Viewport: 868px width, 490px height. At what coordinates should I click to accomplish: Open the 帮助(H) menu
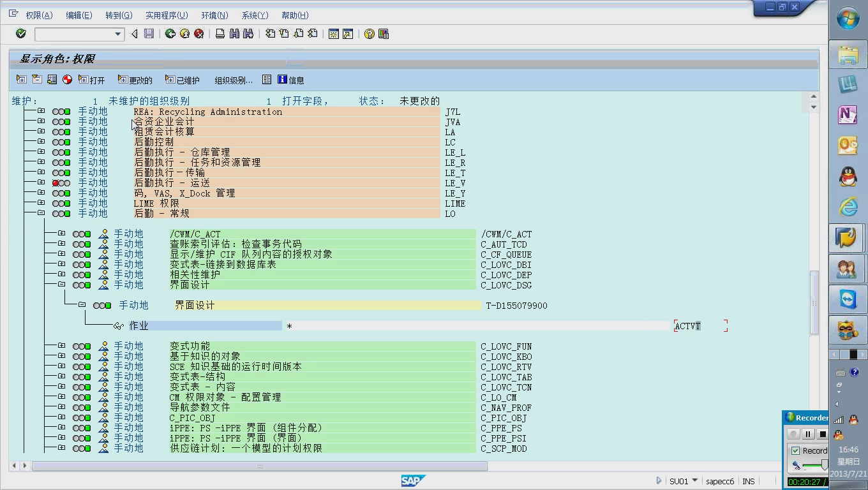(x=295, y=15)
